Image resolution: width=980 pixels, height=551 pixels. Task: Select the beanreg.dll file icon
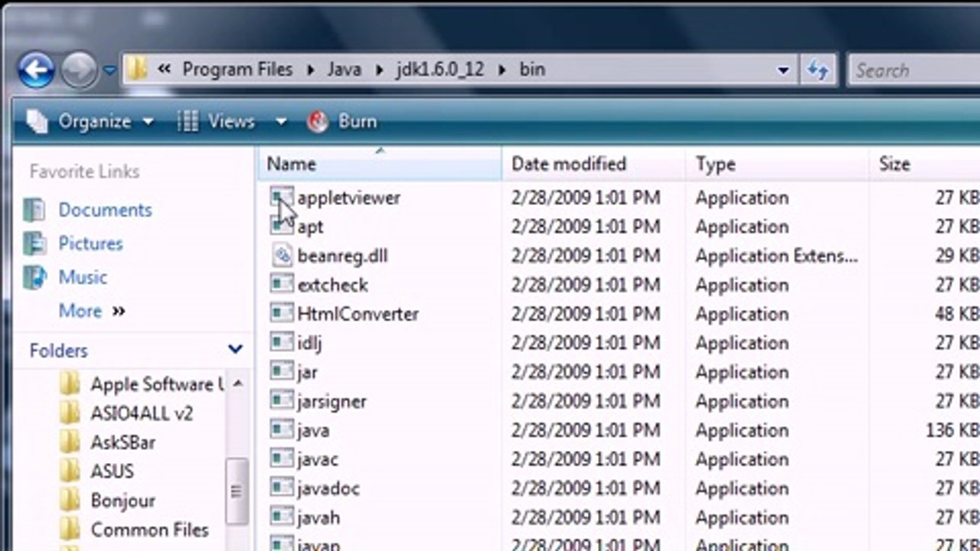282,255
